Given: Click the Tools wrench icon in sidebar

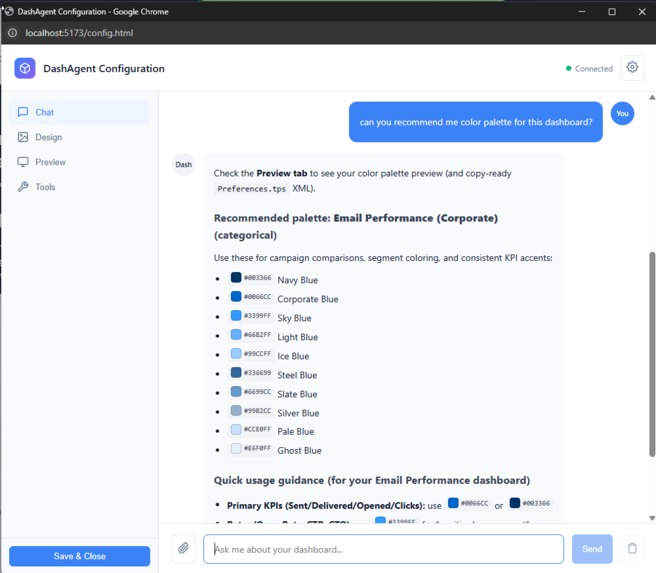Looking at the screenshot, I should [x=23, y=187].
